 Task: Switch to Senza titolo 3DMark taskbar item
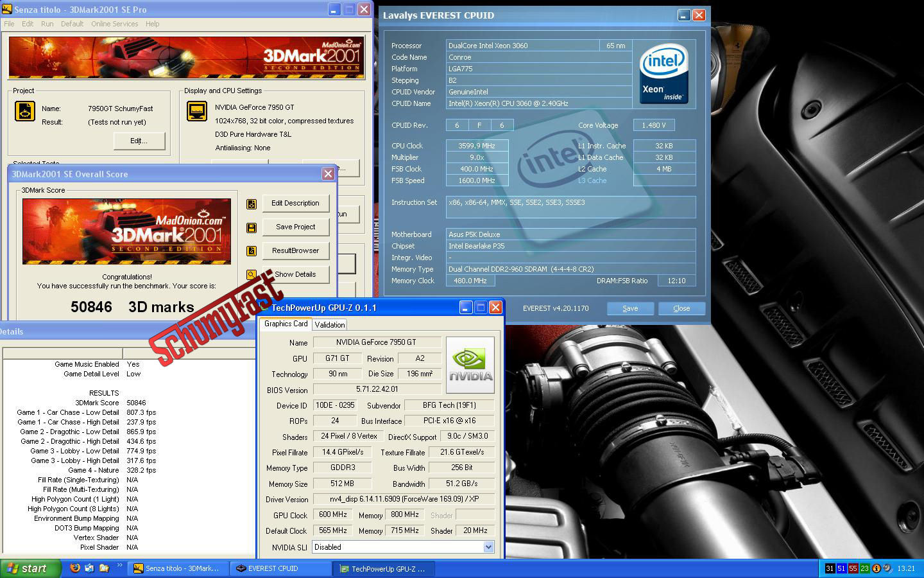coord(177,568)
